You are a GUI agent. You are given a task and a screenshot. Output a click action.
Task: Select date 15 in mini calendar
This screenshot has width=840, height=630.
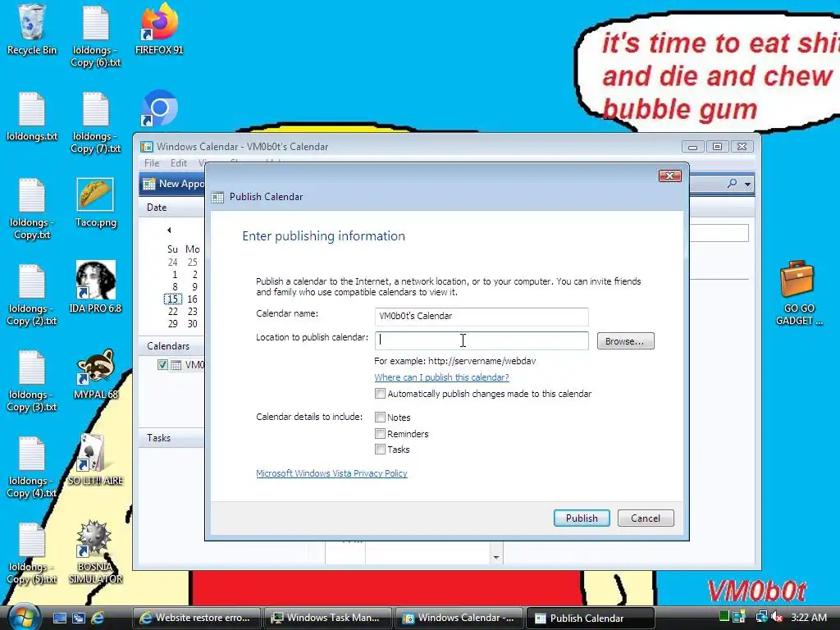point(172,299)
